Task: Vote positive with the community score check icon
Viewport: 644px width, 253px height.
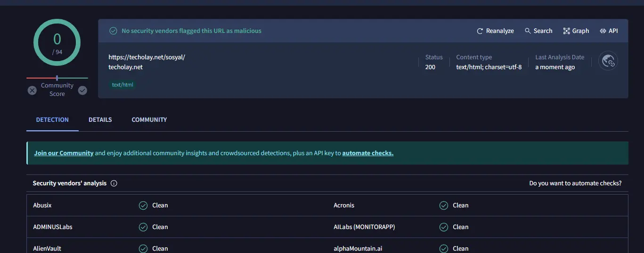Action: pyautogui.click(x=82, y=90)
